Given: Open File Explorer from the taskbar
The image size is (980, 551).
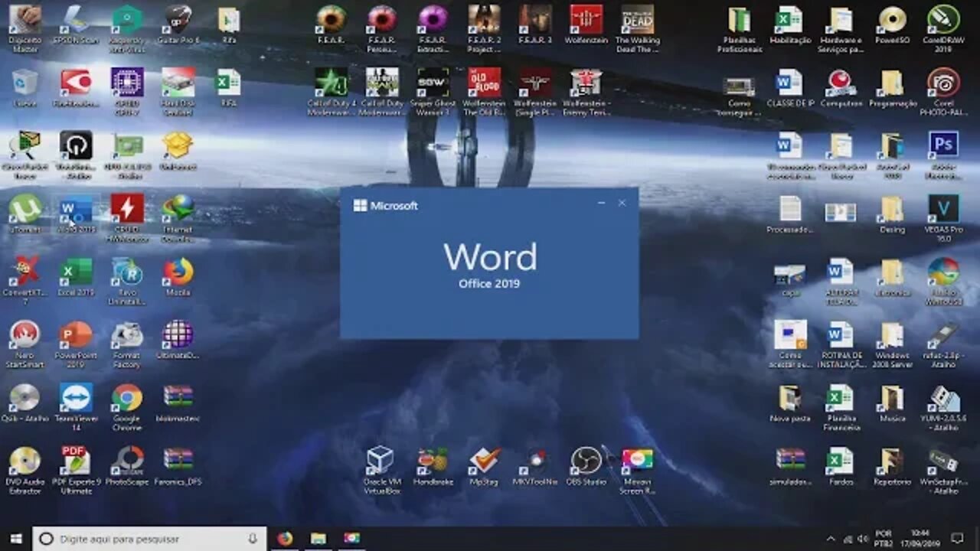Looking at the screenshot, I should pyautogui.click(x=318, y=539).
